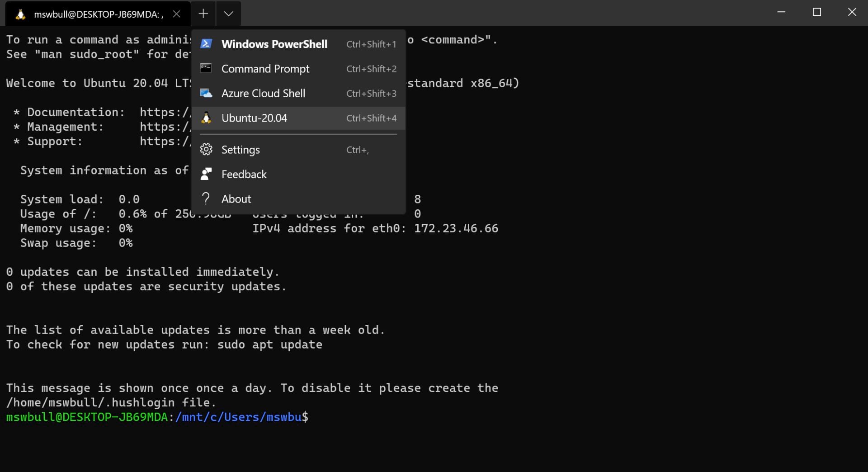Viewport: 868px width, 472px height.
Task: Click the penguin icon on the tab
Action: coord(20,14)
